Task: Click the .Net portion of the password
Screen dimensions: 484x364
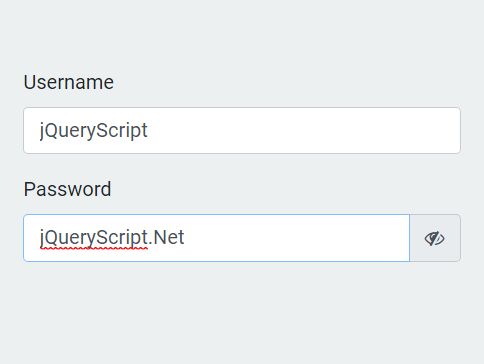Action: (166, 237)
